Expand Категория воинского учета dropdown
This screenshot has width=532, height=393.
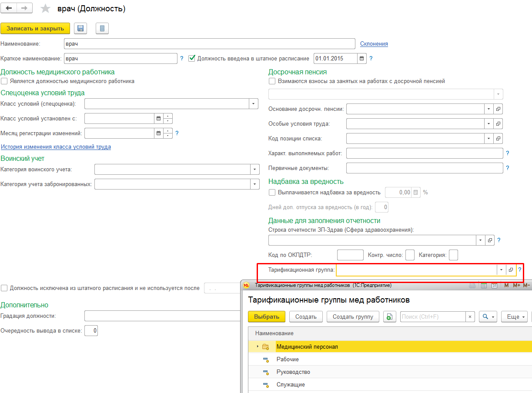tap(255, 170)
